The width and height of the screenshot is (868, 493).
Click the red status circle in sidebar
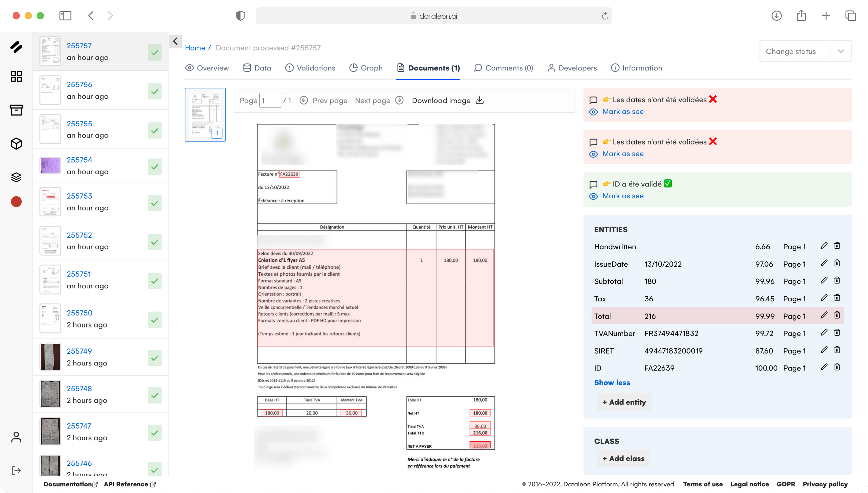point(16,202)
